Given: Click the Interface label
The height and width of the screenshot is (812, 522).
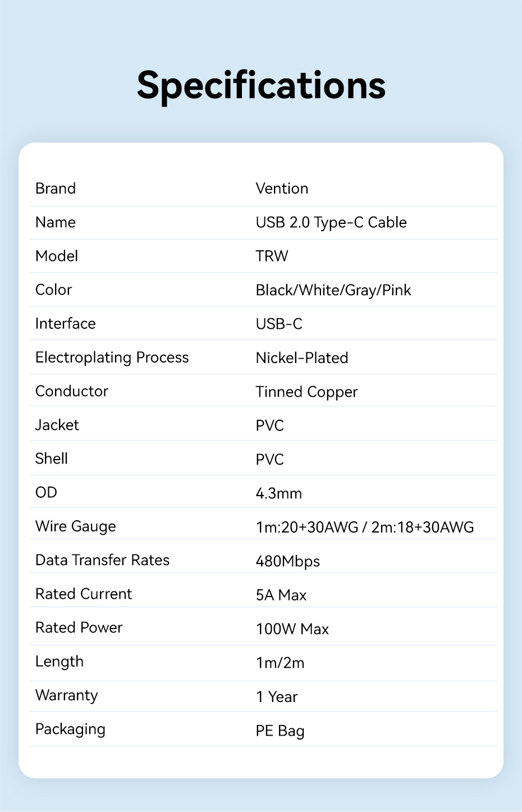Looking at the screenshot, I should point(66,324).
